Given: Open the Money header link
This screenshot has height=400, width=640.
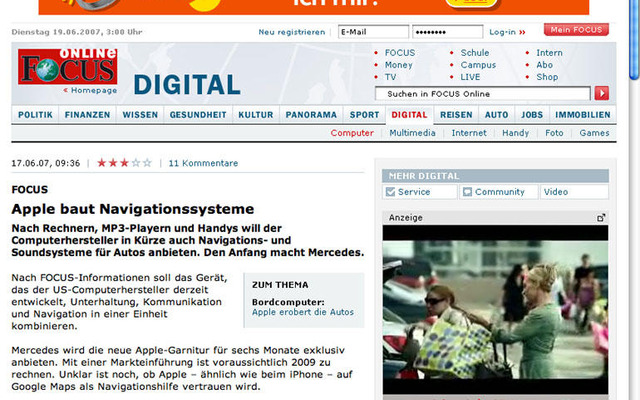Looking at the screenshot, I should [x=398, y=65].
